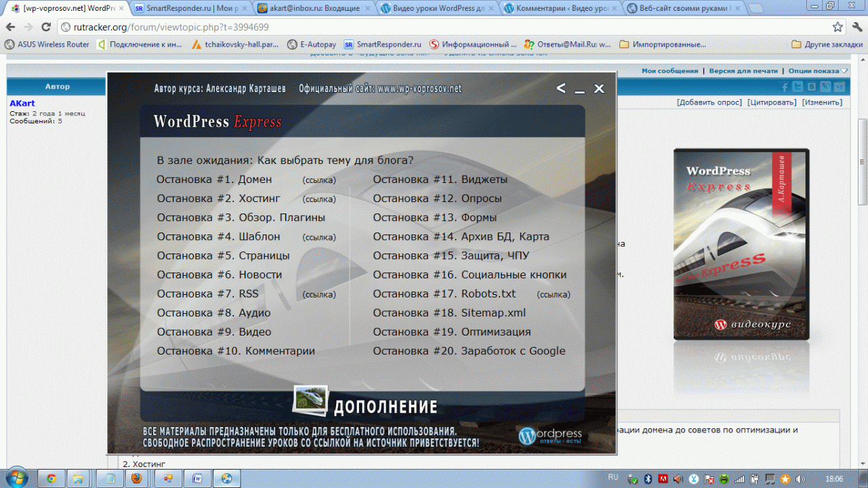Reload the rutracker page
The width and height of the screenshot is (868, 488).
(x=46, y=27)
